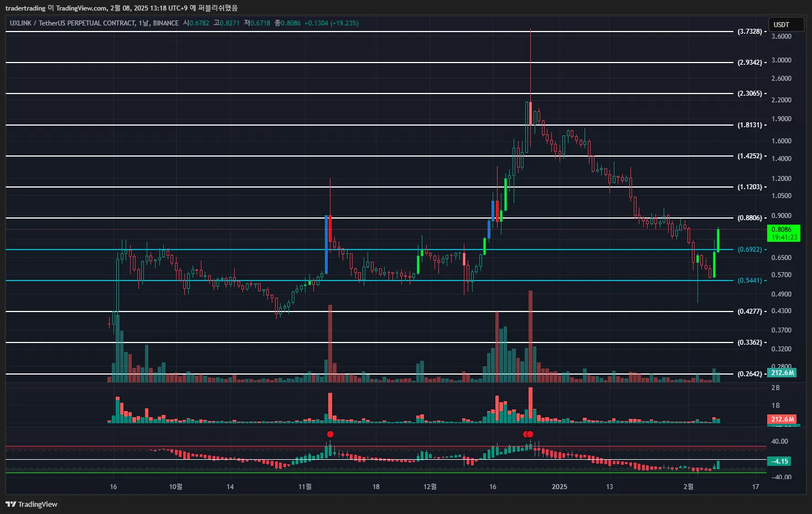Click the red signal dot above the November spike
The height and width of the screenshot is (514, 812).
coord(330,434)
